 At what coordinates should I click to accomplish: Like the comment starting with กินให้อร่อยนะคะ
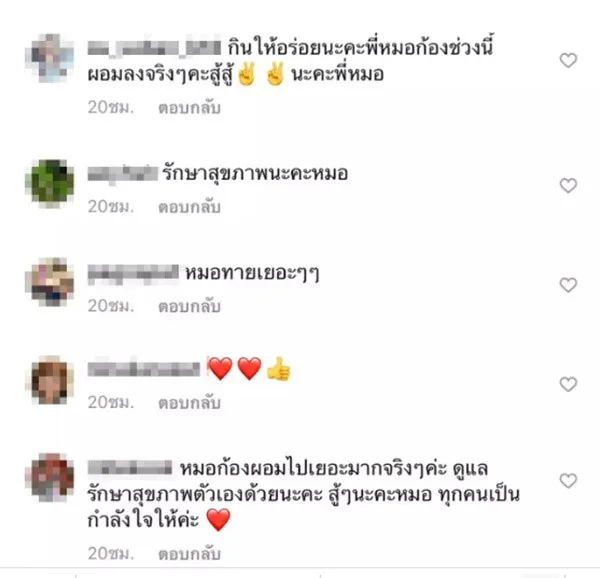[568, 60]
